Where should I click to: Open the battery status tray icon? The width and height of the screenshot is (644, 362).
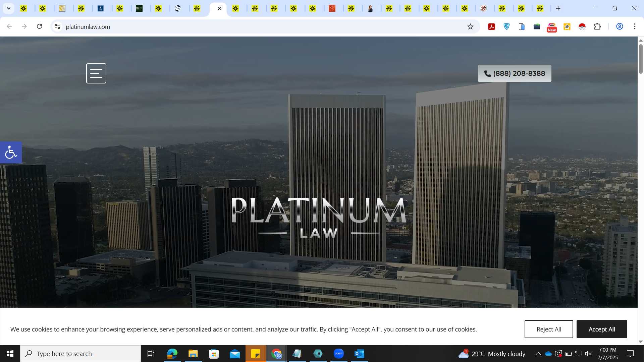pyautogui.click(x=569, y=354)
